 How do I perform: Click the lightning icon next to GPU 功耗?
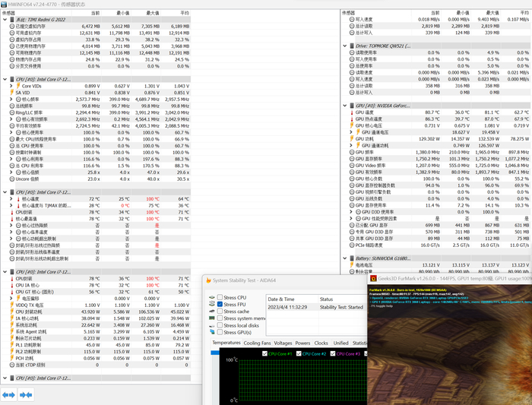350,139
